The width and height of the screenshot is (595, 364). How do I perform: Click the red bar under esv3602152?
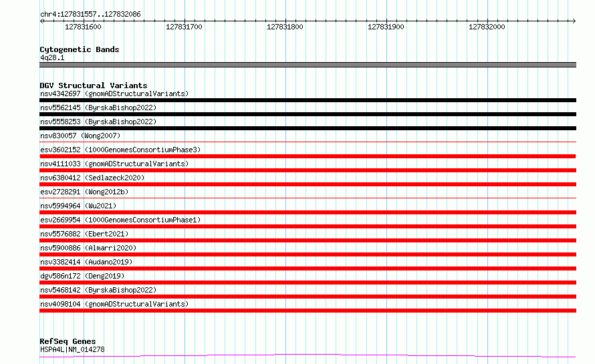(308, 156)
